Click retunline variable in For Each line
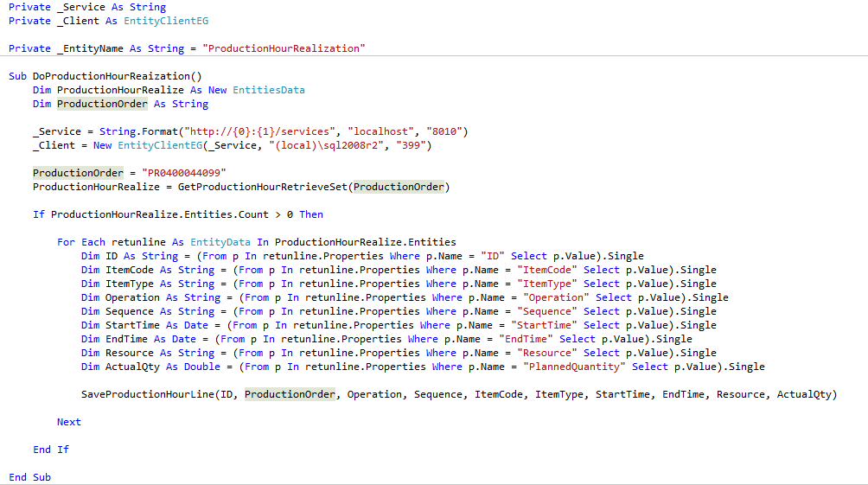Viewport: 868px width, 485px height. [x=138, y=242]
